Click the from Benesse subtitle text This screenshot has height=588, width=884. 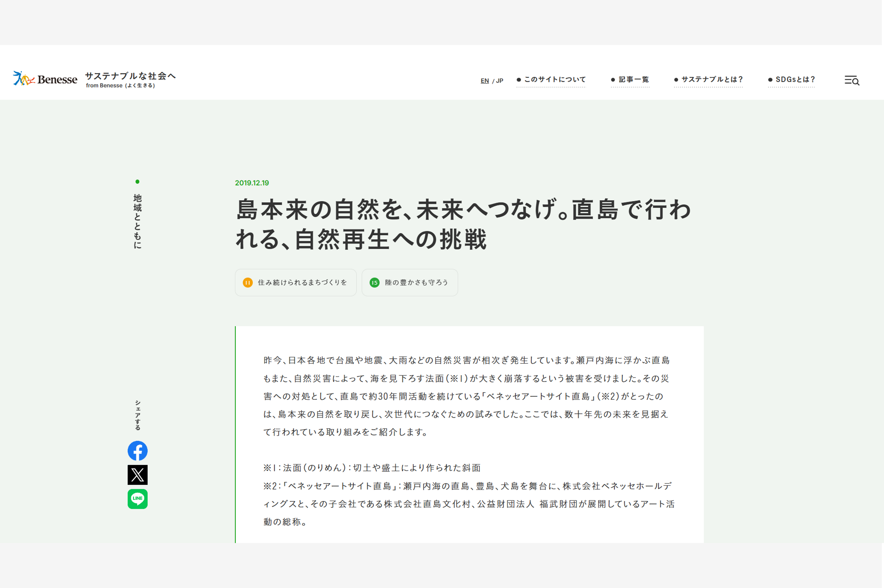coord(120,85)
